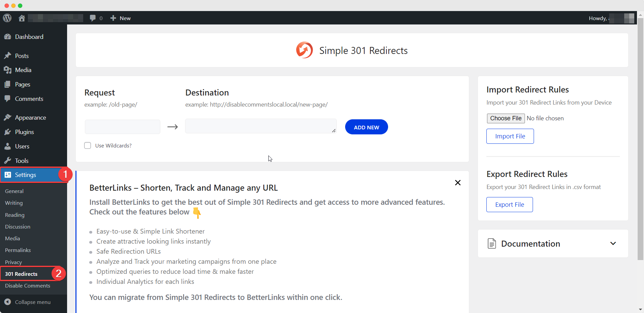
Task: Click the Export File button
Action: pos(509,205)
